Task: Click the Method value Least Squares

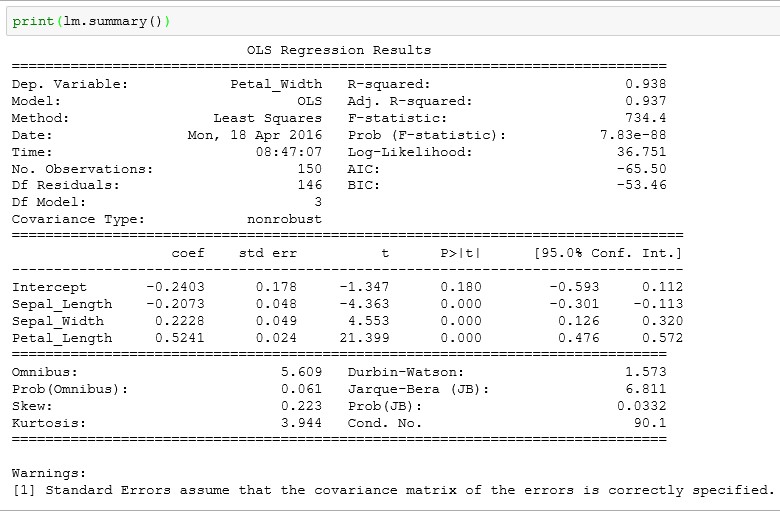Action: (267, 118)
